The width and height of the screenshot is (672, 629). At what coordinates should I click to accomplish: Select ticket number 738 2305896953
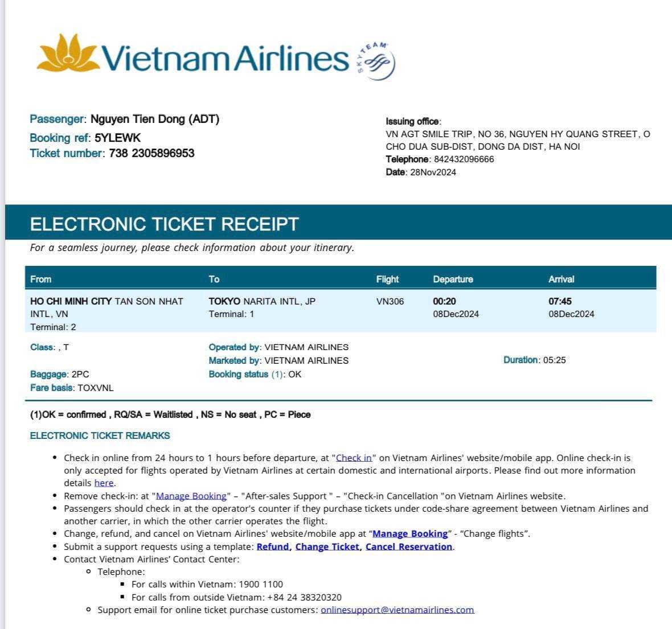point(151,153)
